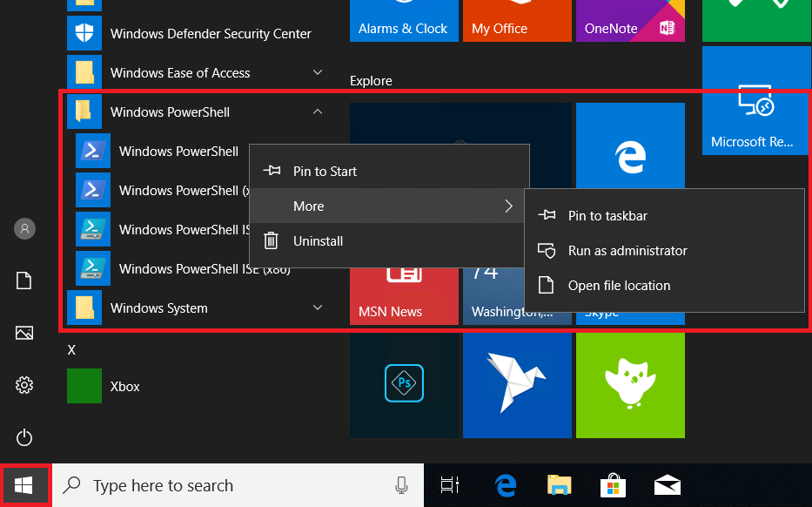Click the Windows Ease of Access folder icon
The width and height of the screenshot is (812, 507).
click(84, 72)
